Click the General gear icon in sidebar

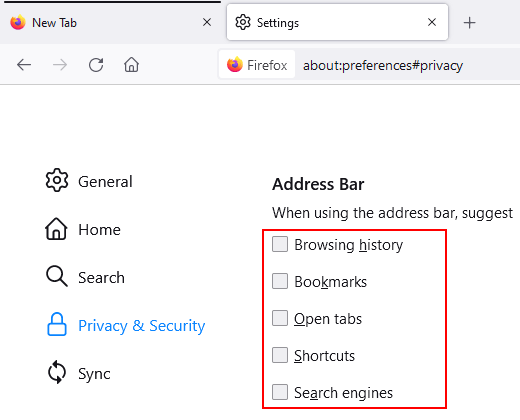[57, 180]
